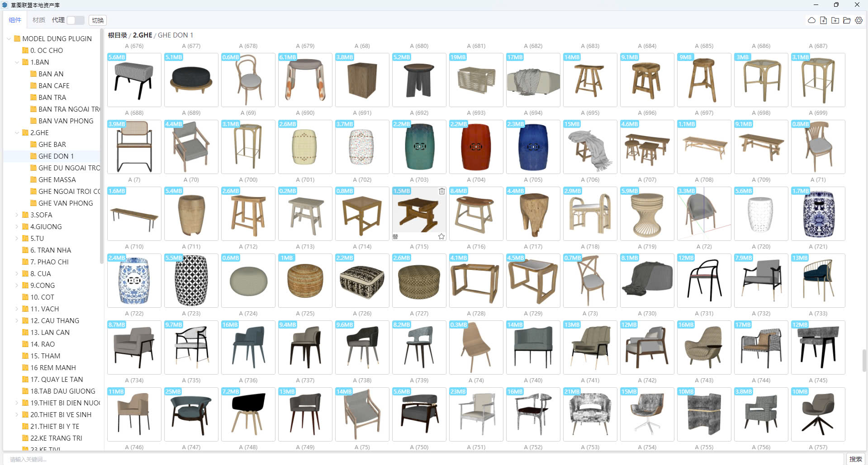Click the replace icon on the A (703) card
This screenshot has width=868, height=465.
coord(395,236)
